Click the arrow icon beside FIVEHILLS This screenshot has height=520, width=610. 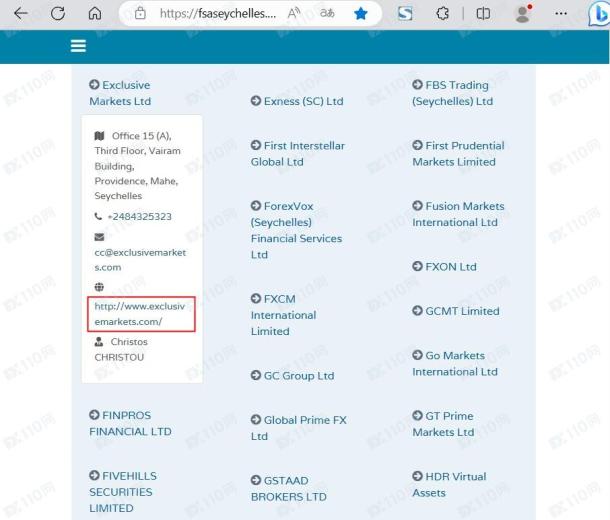click(94, 475)
